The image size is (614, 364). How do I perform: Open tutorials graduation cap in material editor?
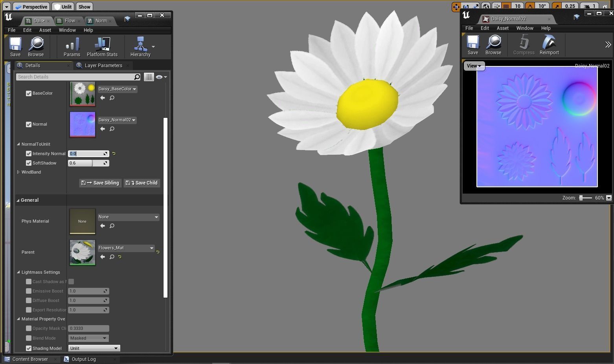pos(127,19)
